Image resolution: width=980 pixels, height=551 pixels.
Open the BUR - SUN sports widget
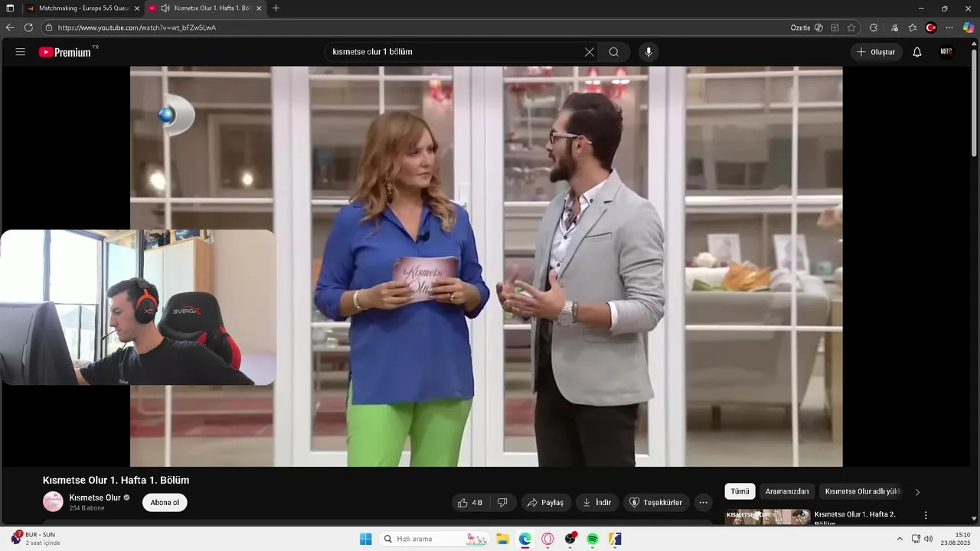(35, 539)
